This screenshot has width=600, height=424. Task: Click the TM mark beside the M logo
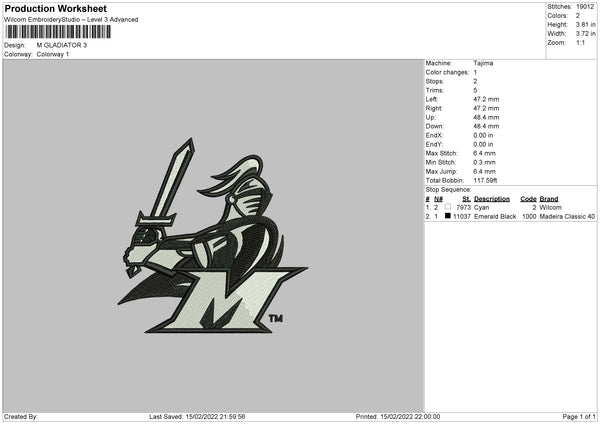pyautogui.click(x=276, y=318)
